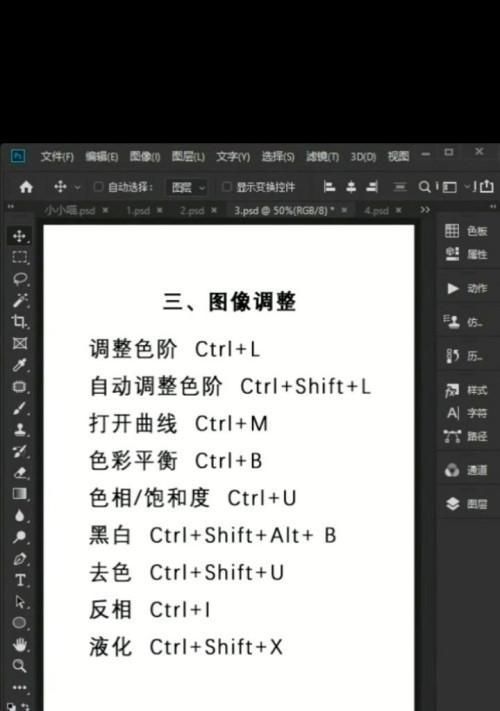Close the 1.psd document tab

[x=160, y=210]
